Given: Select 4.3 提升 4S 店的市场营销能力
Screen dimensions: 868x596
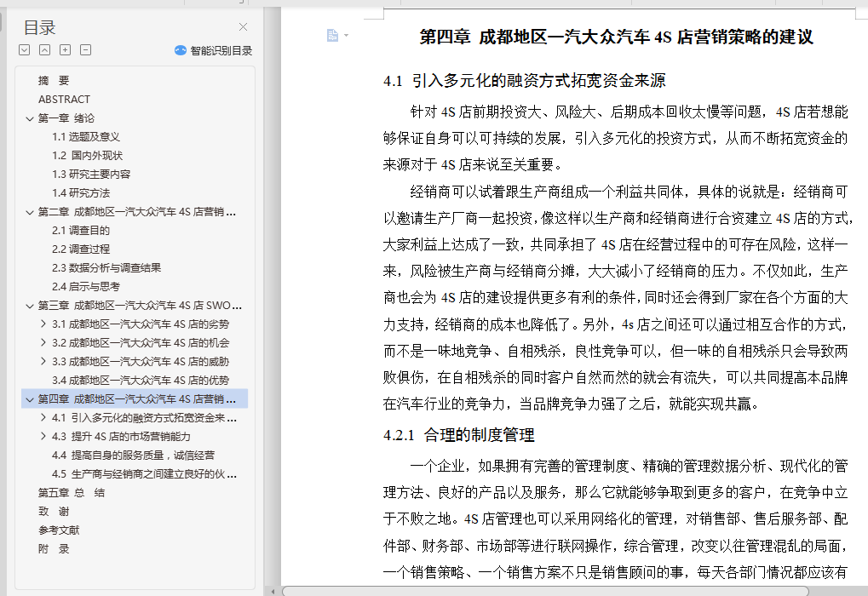Looking at the screenshot, I should pos(121,437).
